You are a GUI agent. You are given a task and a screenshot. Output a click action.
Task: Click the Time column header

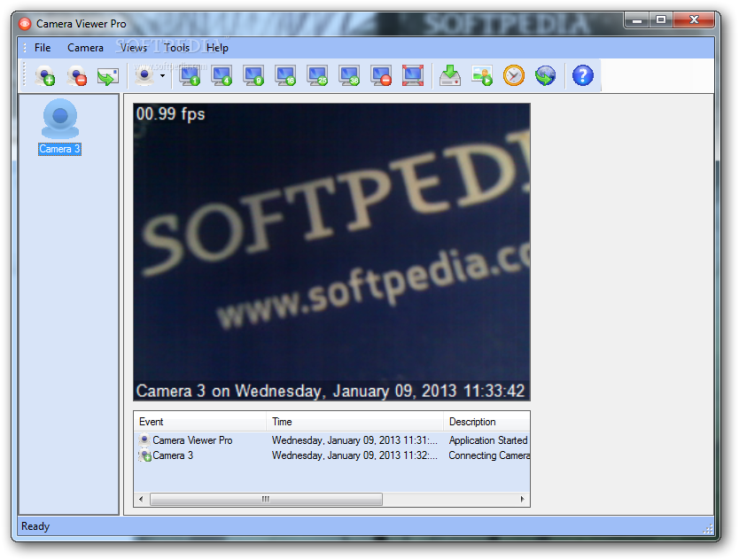355,422
